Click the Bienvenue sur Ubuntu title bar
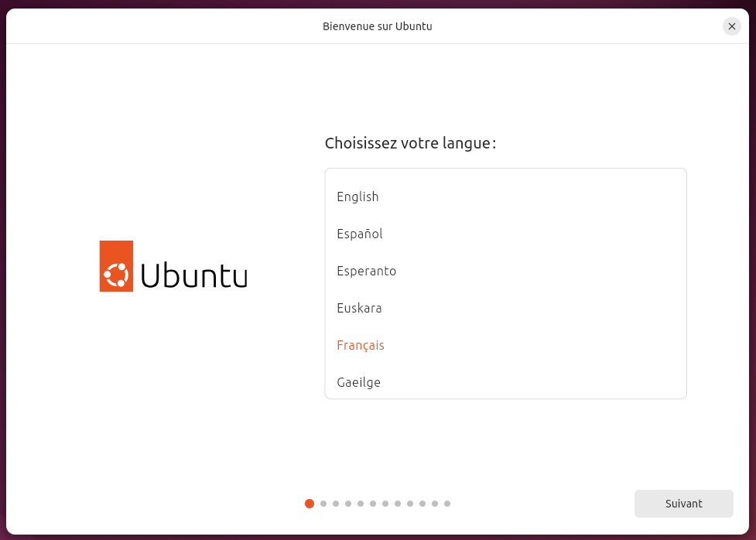 pyautogui.click(x=378, y=26)
